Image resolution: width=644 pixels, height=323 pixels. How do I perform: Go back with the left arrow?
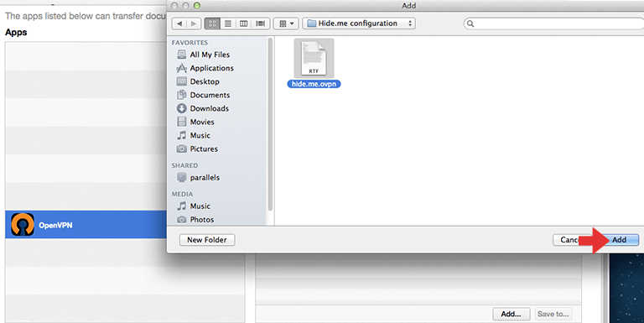coord(179,23)
